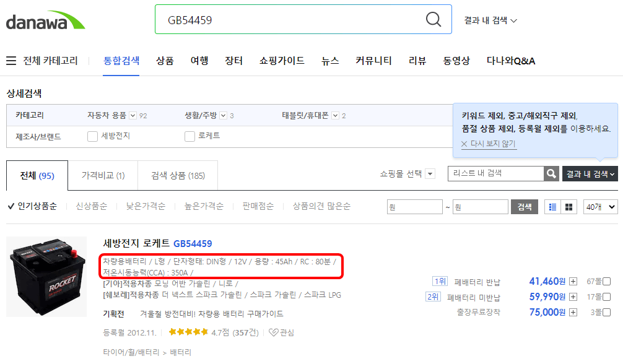This screenshot has width=623, height=364.
Task: Open the 41,460원 lowest price link
Action: tap(547, 281)
